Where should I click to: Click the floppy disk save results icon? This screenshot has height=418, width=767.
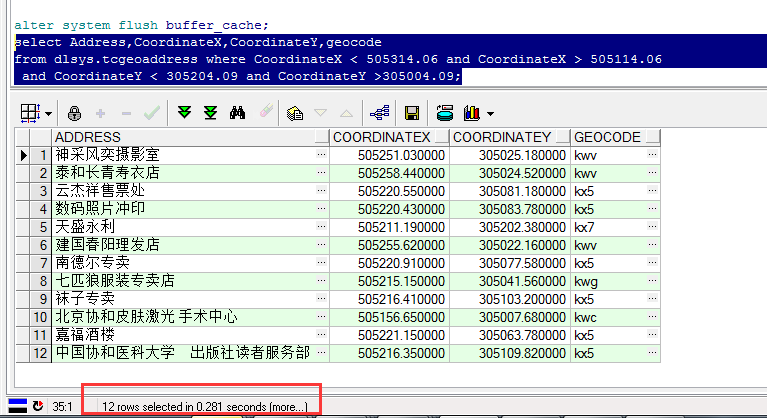point(412,113)
